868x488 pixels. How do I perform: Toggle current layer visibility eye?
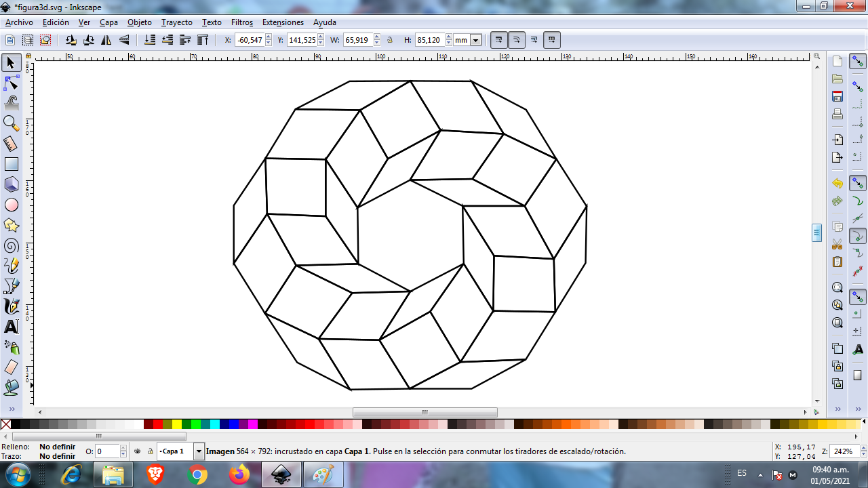138,451
